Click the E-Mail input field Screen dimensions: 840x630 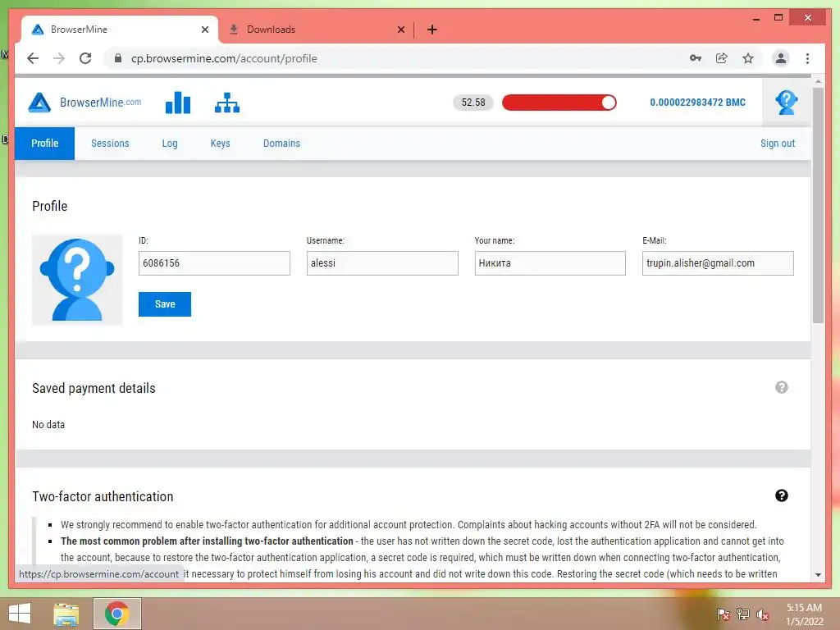coord(718,263)
